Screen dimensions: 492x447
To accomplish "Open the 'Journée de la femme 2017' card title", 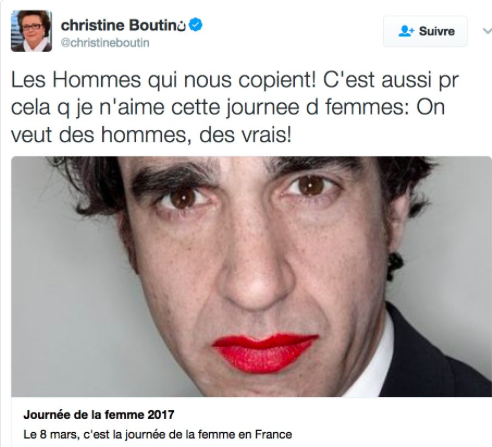I will 99,415.
